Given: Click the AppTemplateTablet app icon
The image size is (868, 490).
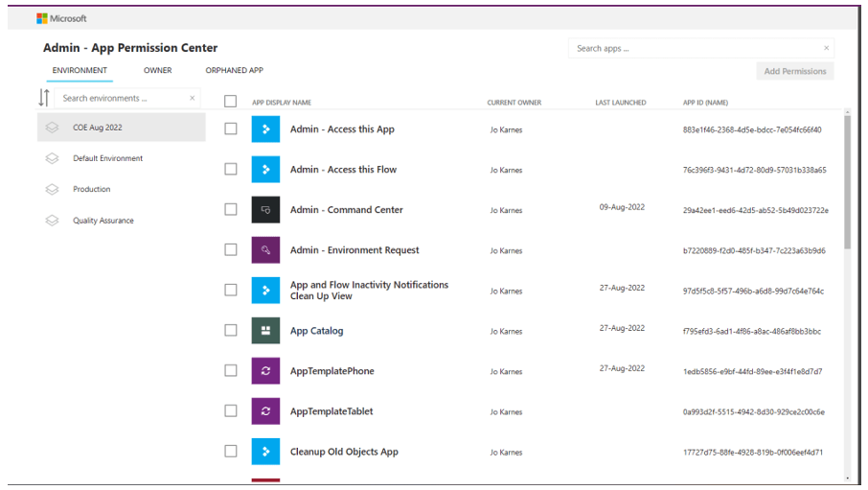Looking at the screenshot, I should [x=265, y=411].
